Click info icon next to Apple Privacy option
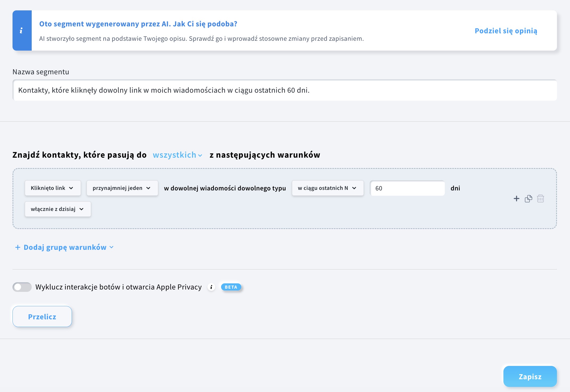The image size is (570, 392). (211, 287)
